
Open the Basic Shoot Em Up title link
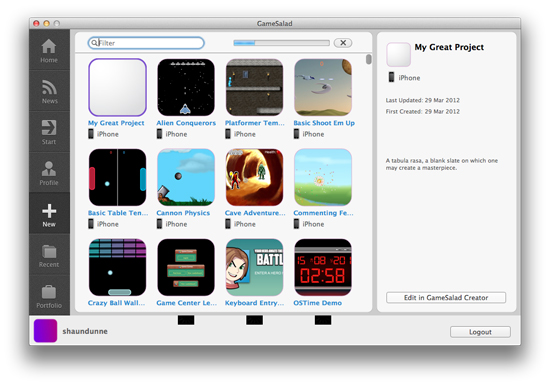[324, 123]
